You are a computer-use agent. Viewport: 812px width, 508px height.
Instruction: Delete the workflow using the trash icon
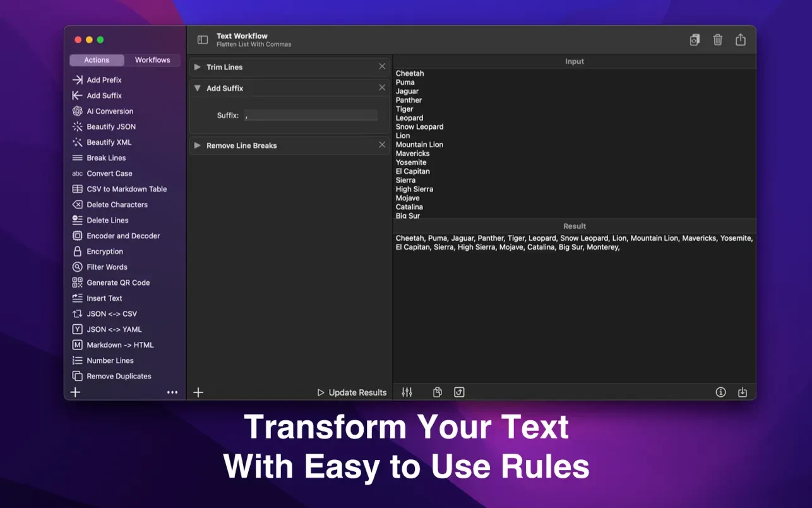coord(717,39)
